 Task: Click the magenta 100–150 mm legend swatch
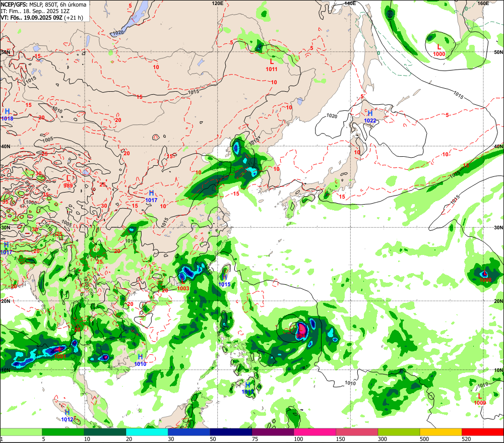tap(314, 432)
